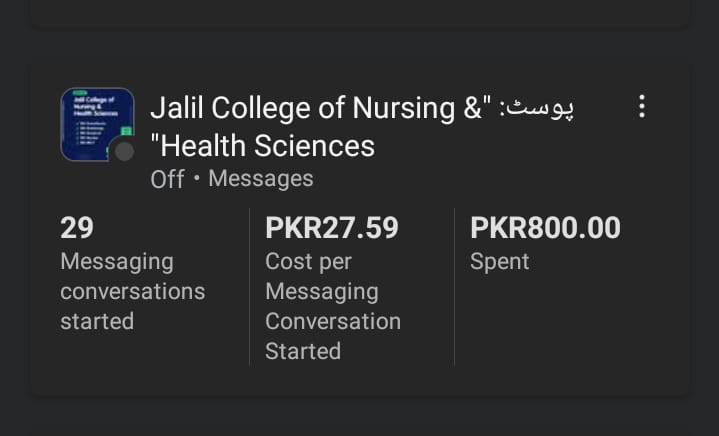Viewport: 719px width, 436px height.
Task: Click the 'Spent' metric label
Action: click(499, 262)
